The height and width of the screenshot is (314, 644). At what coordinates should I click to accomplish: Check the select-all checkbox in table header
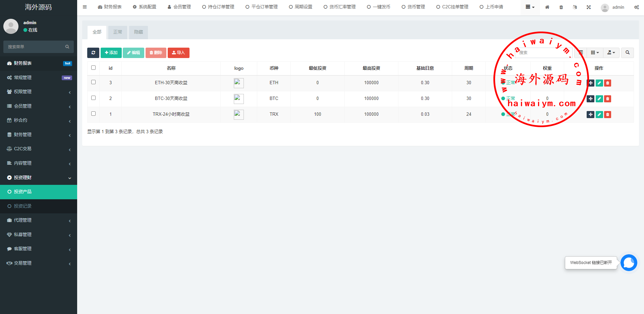coord(94,68)
